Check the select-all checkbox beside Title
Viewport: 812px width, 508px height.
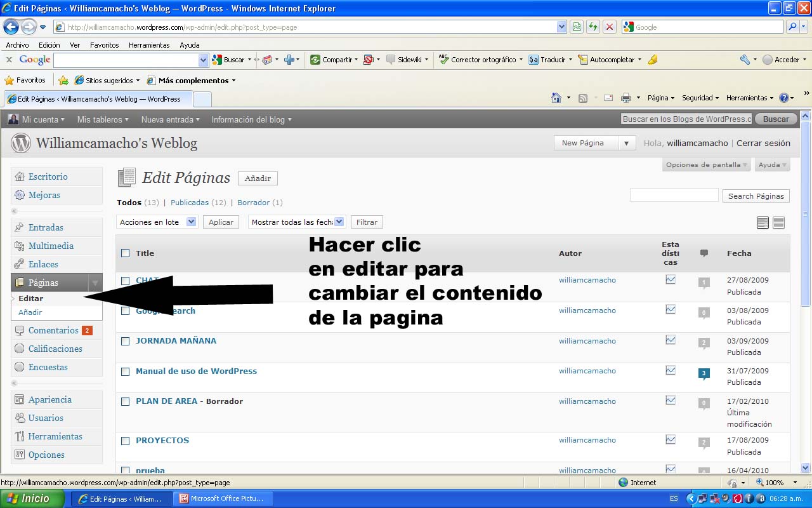pyautogui.click(x=126, y=253)
